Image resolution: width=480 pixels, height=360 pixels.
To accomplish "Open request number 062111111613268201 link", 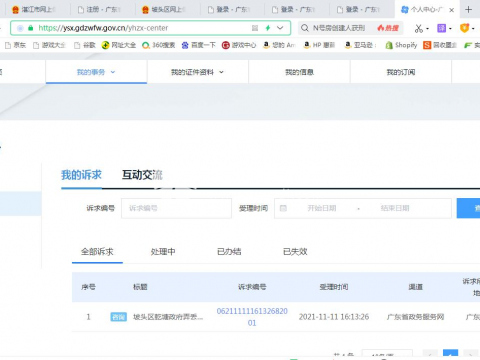I will point(252,317).
